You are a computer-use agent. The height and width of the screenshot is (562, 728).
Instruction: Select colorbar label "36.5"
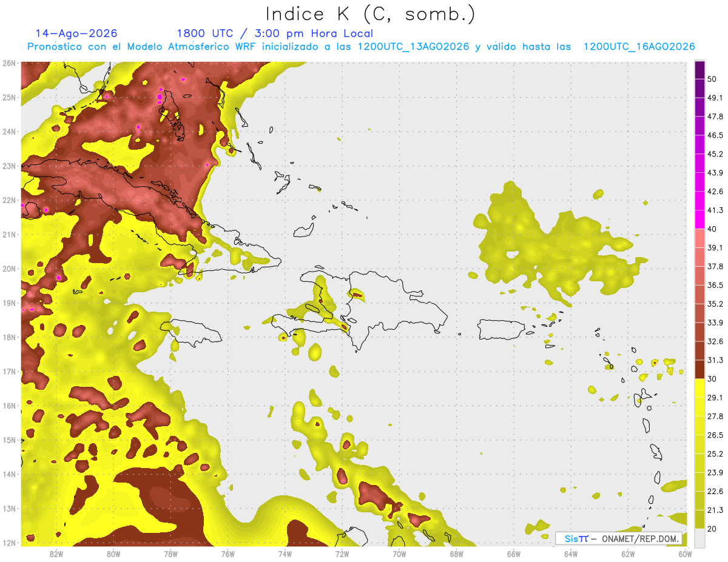click(715, 285)
